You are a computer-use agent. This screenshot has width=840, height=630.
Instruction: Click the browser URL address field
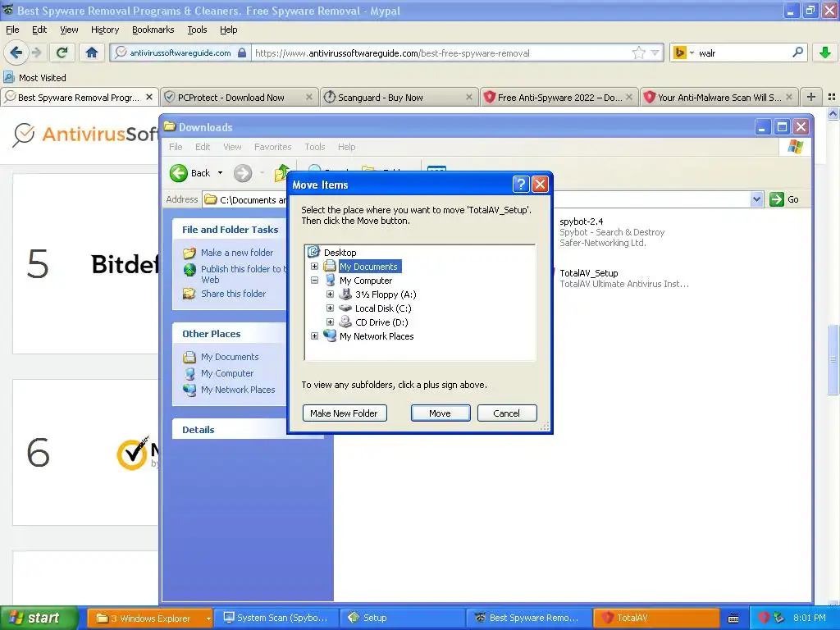(x=442, y=52)
